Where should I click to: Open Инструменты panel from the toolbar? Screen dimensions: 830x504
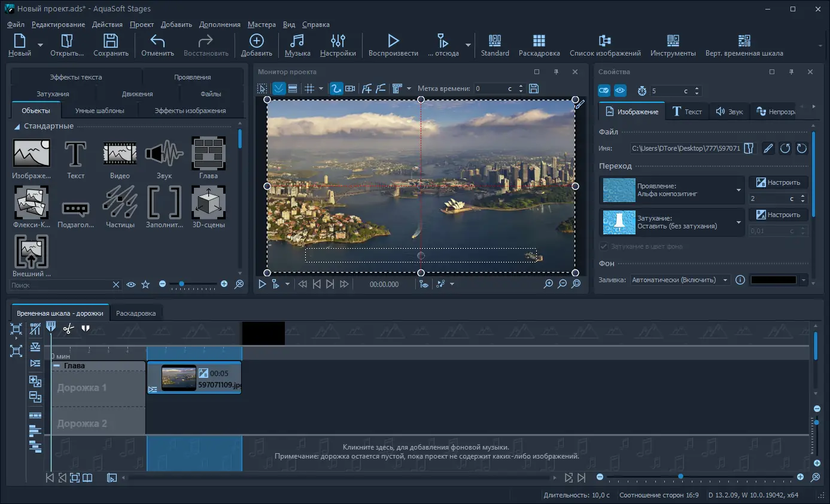[673, 45]
